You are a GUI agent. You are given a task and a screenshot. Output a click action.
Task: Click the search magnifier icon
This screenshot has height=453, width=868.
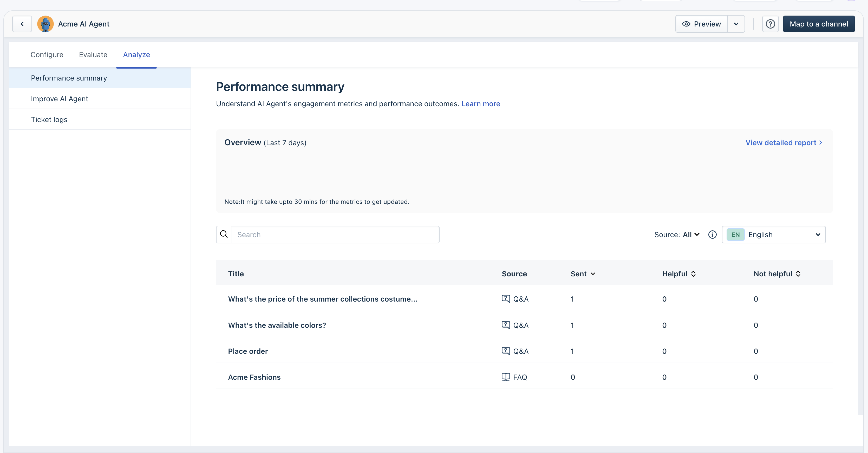click(x=224, y=234)
